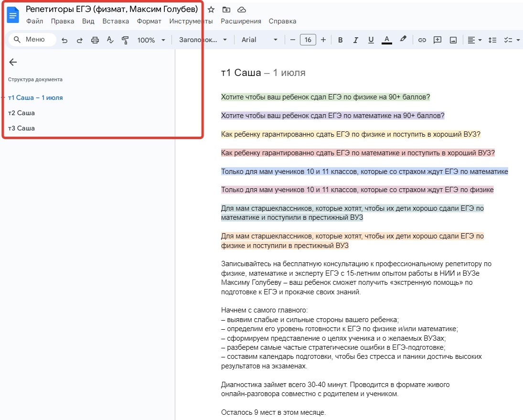Click the Структура документа label
Image resolution: width=523 pixels, height=420 pixels.
pos(35,79)
